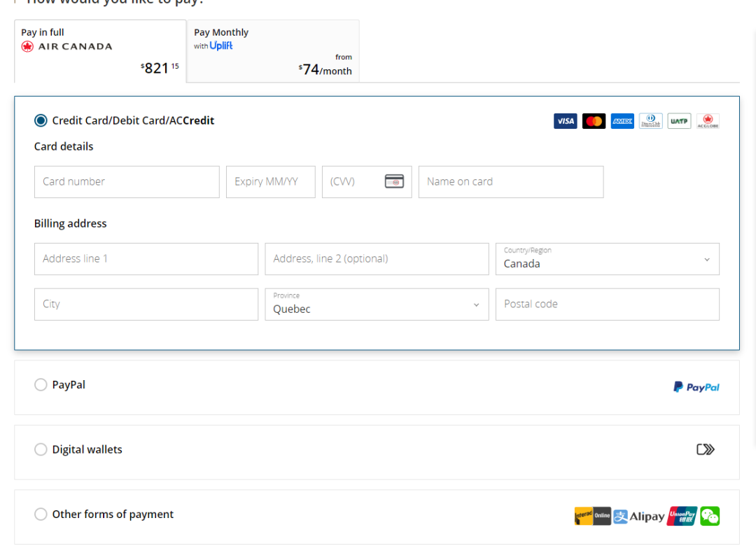Focus the Name on card field
The height and width of the screenshot is (553, 756).
click(x=510, y=182)
